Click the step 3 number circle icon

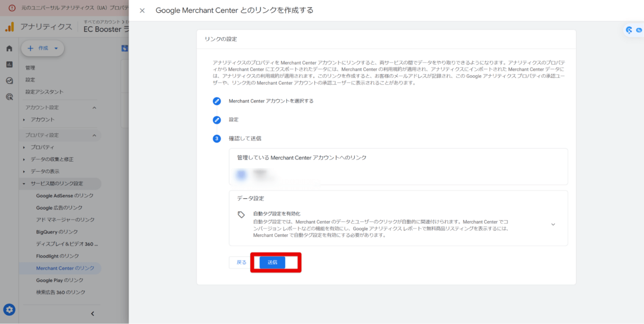217,138
